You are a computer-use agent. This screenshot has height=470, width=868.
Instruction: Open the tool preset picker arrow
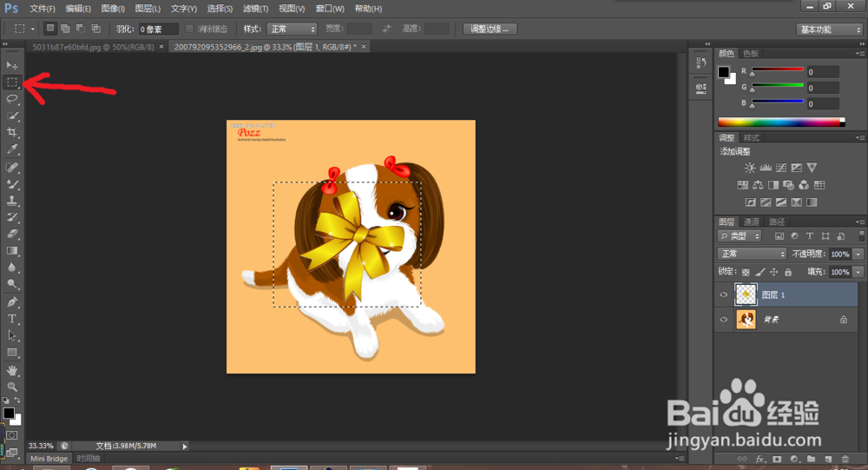pos(33,29)
